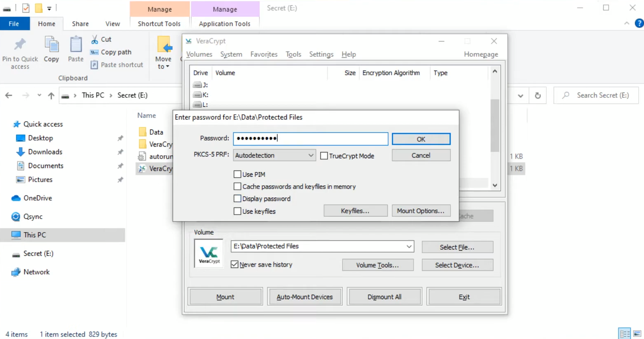Open recent locations dropdown arrow
Screen dimensions: 644x339
(x=39, y=95)
